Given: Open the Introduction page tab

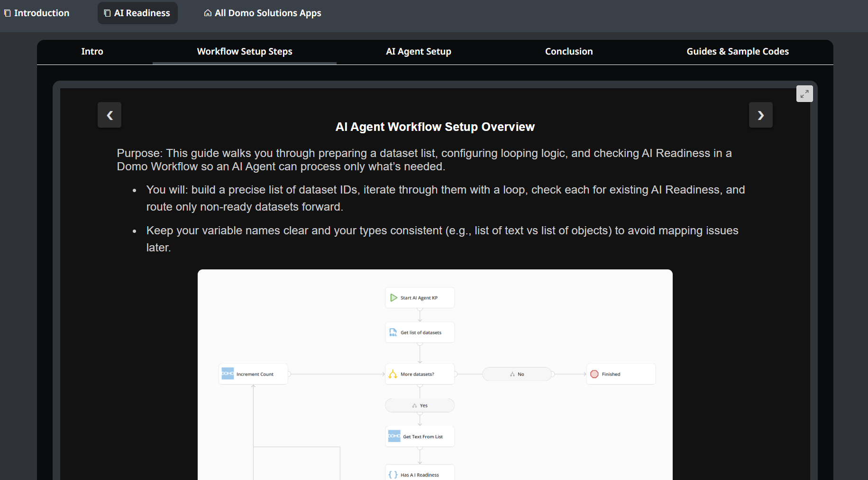Looking at the screenshot, I should [x=37, y=13].
